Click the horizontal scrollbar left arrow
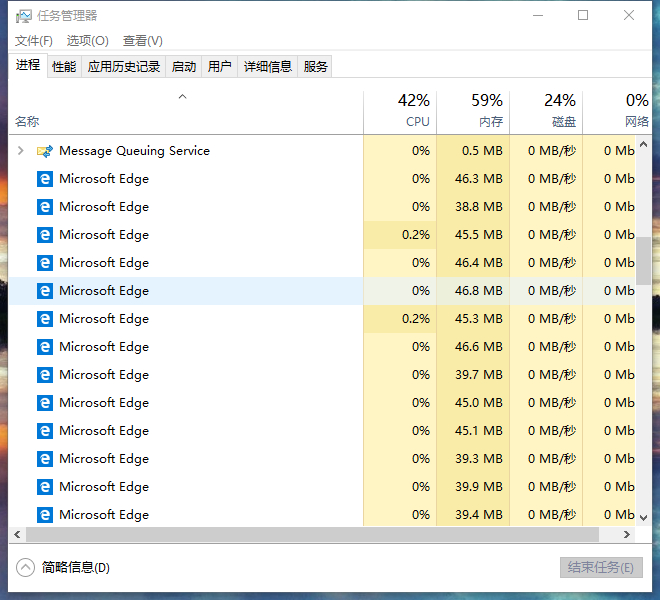The image size is (660, 600). click(x=17, y=534)
